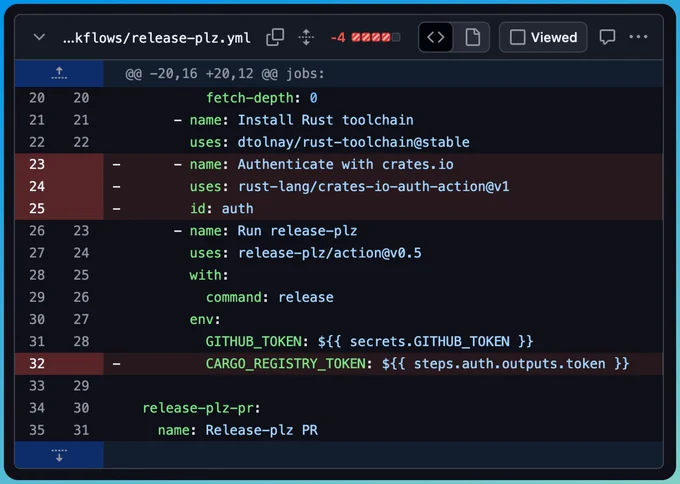Click the removed CARGO_REGISTRY_TOKEN line

coord(417,363)
